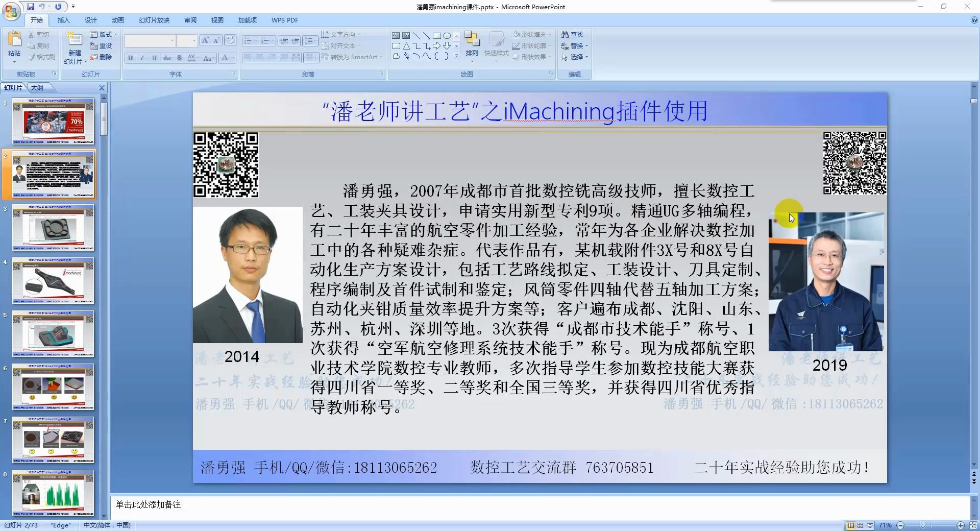This screenshot has width=980, height=531.
Task: Switch to the 大纲 outline pane tab
Action: point(37,87)
